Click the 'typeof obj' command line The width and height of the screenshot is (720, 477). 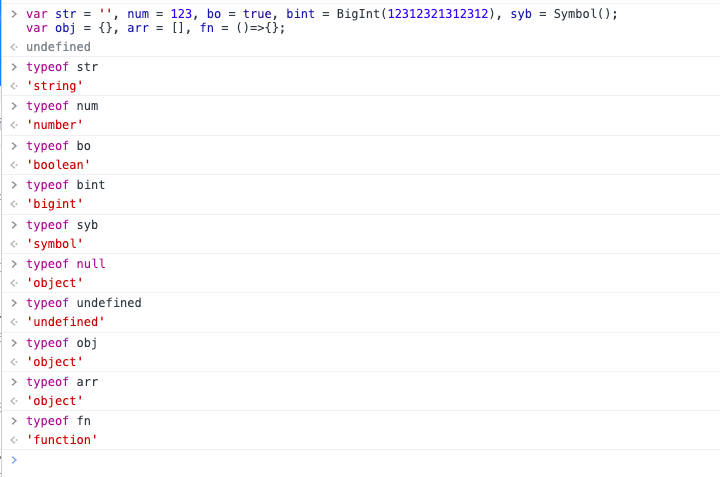coord(62,343)
